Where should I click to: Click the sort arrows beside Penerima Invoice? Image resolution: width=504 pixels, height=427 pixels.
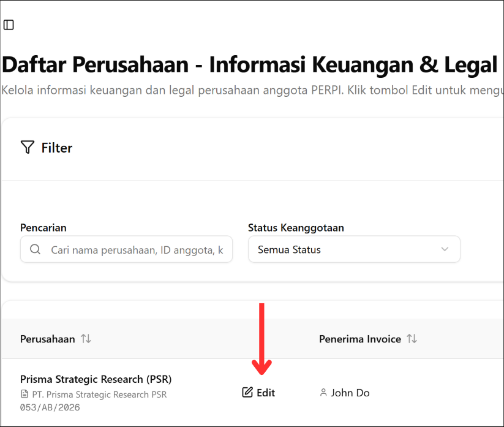point(412,339)
